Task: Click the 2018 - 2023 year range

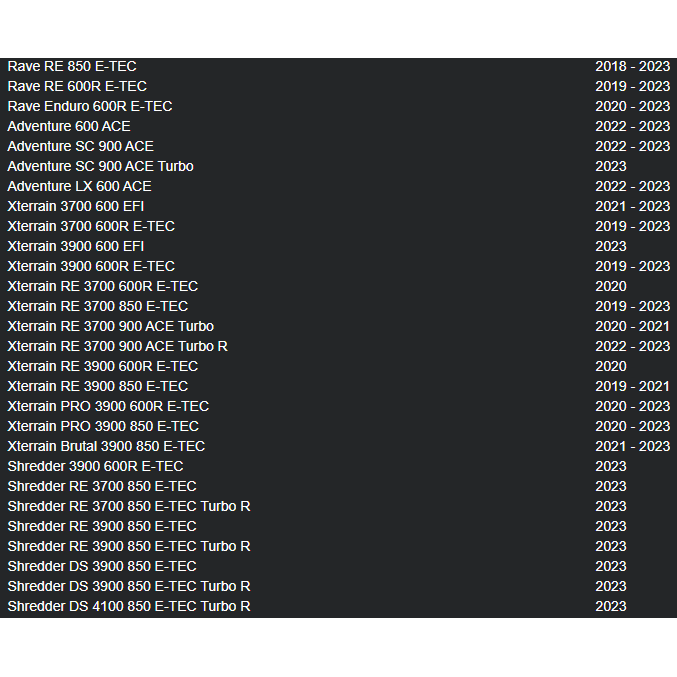Action: [633, 66]
